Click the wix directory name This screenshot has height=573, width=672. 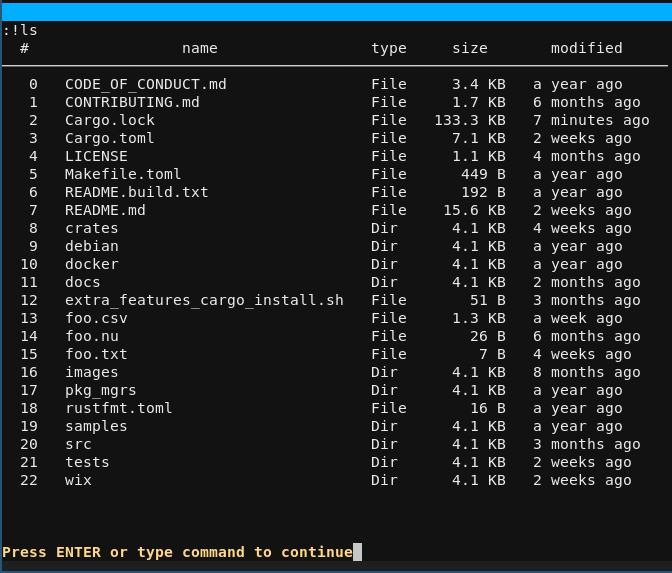[x=78, y=480]
